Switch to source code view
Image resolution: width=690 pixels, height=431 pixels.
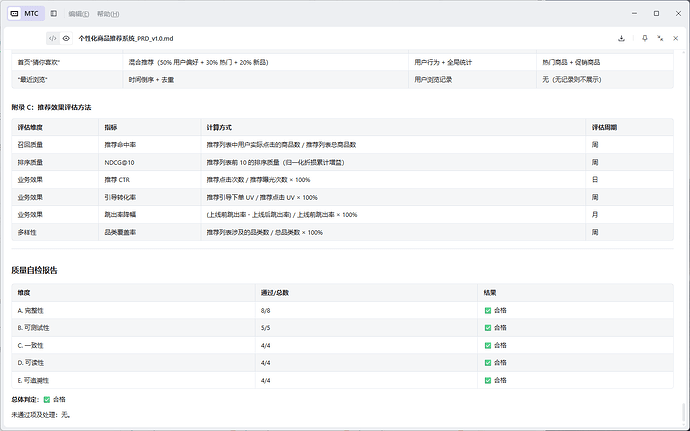pyautogui.click(x=52, y=38)
